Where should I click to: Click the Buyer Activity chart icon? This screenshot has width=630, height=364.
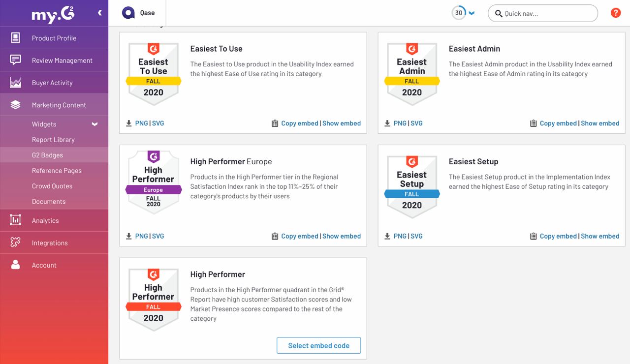16,83
